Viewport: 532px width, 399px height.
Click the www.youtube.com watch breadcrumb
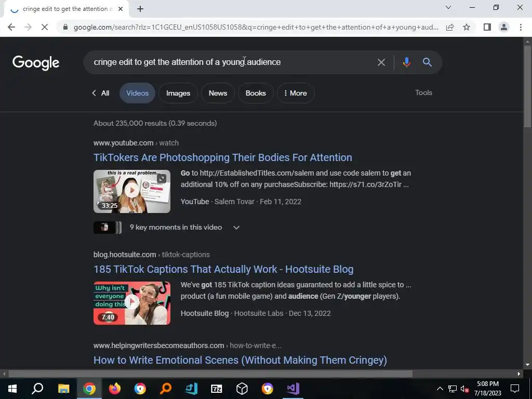click(136, 143)
